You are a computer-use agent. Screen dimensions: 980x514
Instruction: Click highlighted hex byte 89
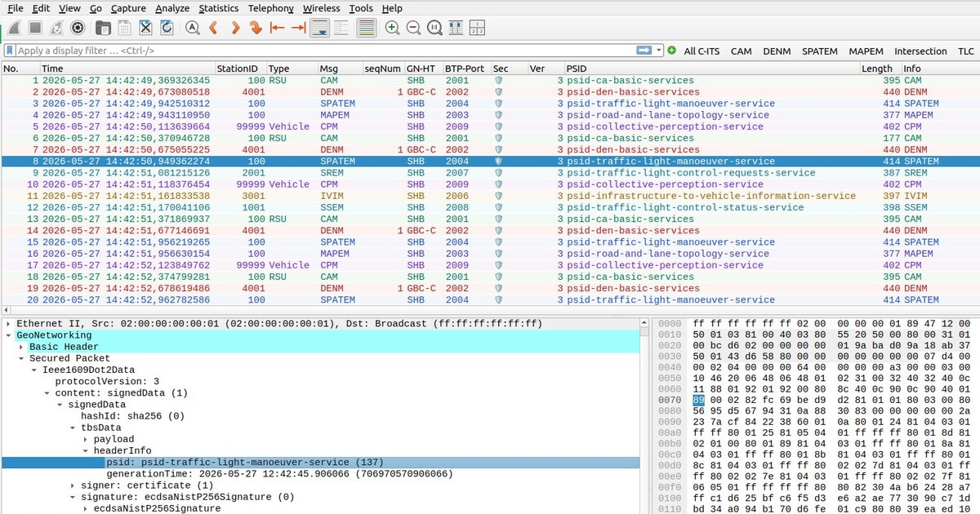coord(699,401)
